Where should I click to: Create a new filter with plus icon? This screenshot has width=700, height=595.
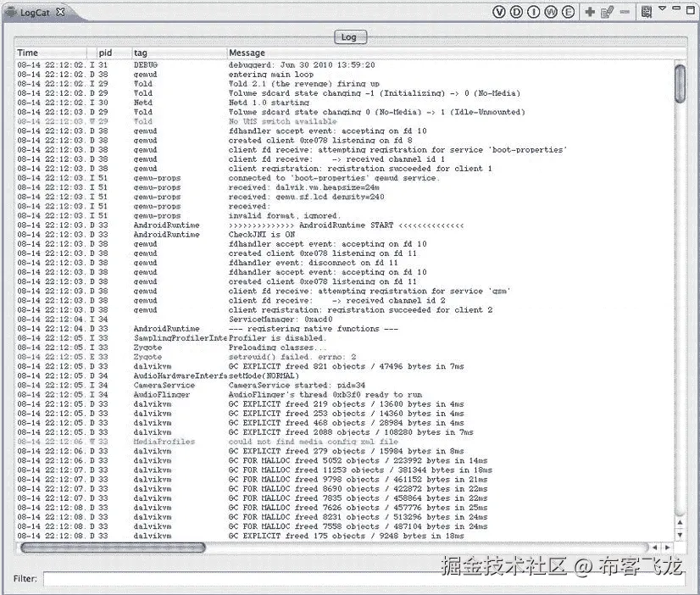(590, 12)
